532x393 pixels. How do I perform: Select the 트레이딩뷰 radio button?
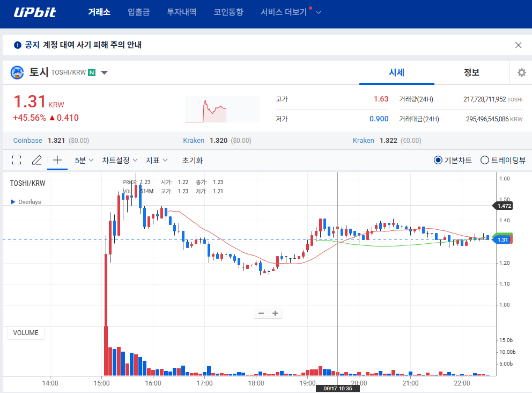(x=485, y=160)
